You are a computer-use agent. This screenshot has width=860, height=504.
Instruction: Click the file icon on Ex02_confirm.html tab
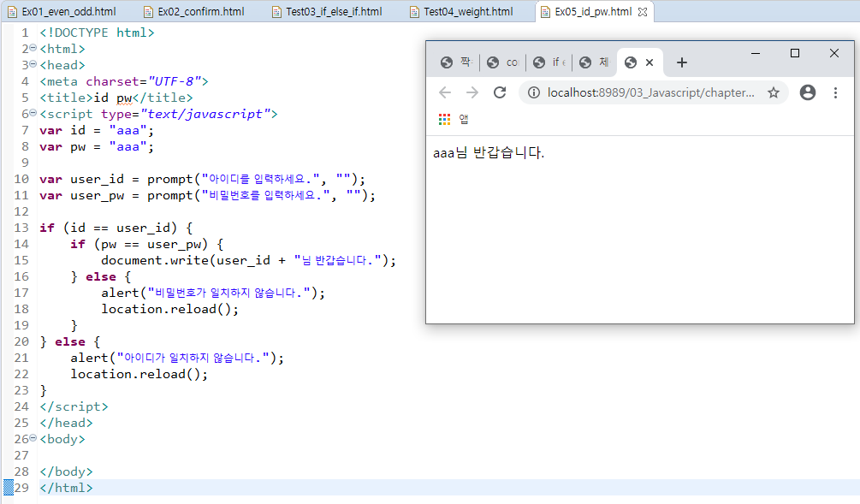pos(148,12)
